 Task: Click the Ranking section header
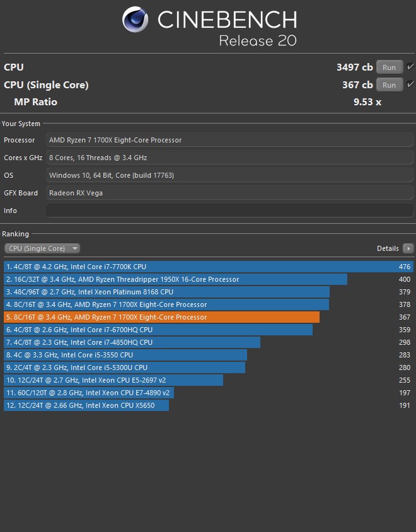click(x=15, y=234)
